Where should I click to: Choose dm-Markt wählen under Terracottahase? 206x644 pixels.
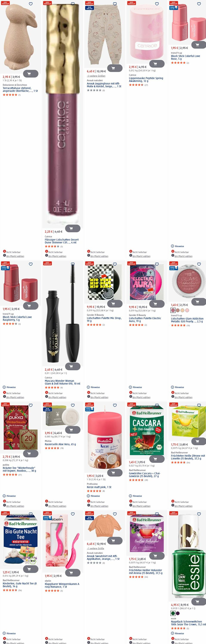[x=15, y=256]
